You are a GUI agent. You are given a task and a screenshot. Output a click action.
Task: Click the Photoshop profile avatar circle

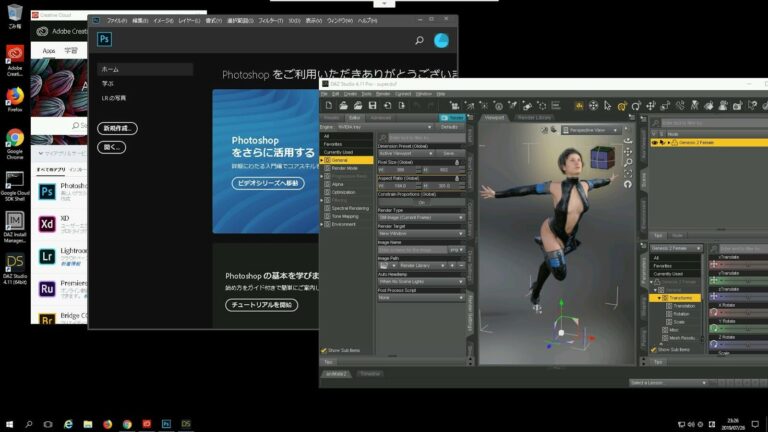pyautogui.click(x=441, y=41)
